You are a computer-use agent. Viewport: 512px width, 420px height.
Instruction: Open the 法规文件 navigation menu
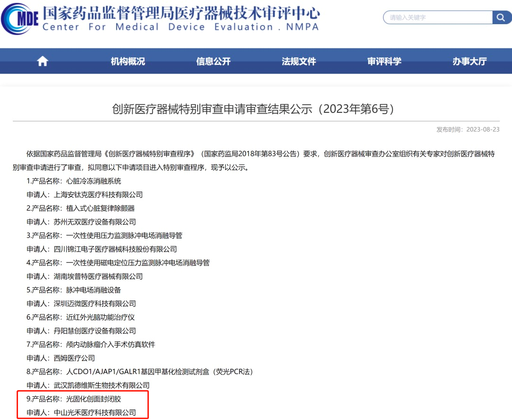point(298,61)
